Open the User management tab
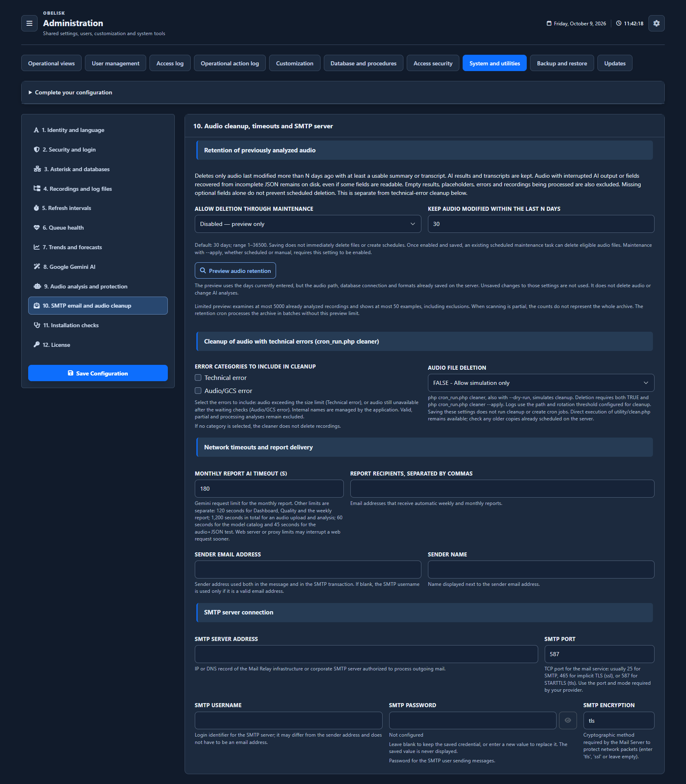Screen dimensions: 686x784 [116, 63]
